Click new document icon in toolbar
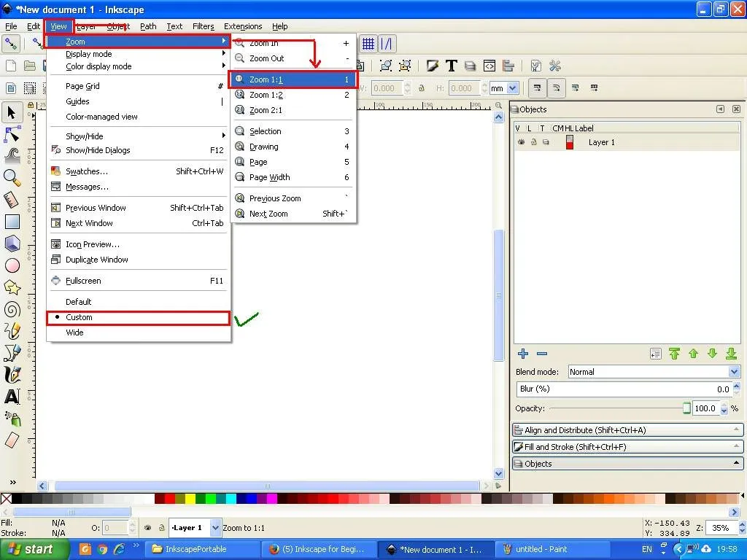 pyautogui.click(x=10, y=66)
